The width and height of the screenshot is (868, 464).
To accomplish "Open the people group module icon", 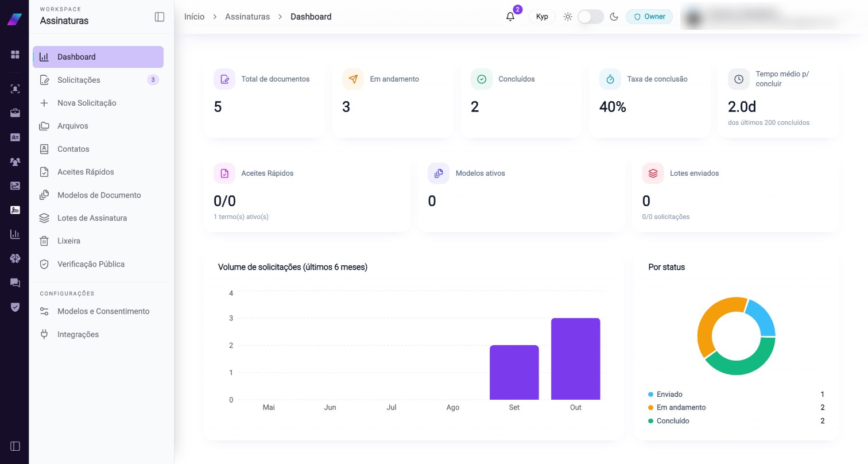I will click(15, 162).
